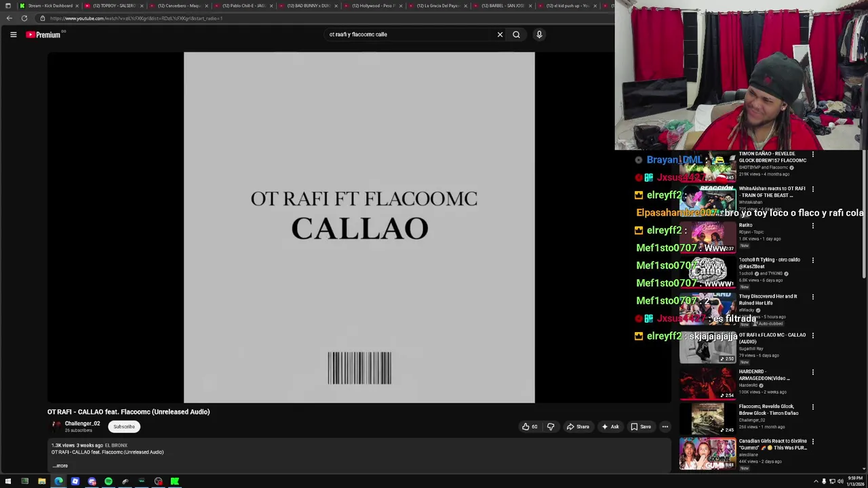Open the system tray volume icon
The width and height of the screenshot is (868, 488).
click(x=840, y=481)
